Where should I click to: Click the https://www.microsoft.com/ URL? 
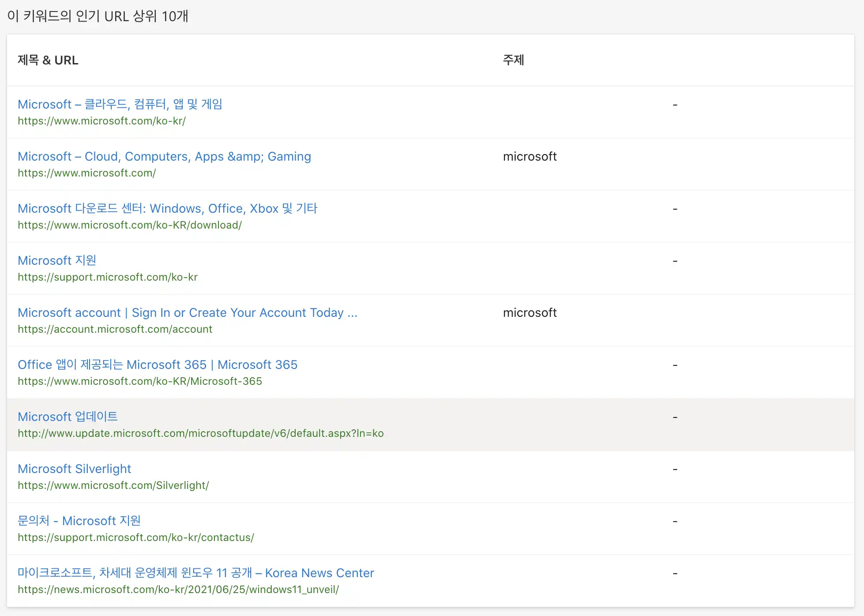(86, 173)
